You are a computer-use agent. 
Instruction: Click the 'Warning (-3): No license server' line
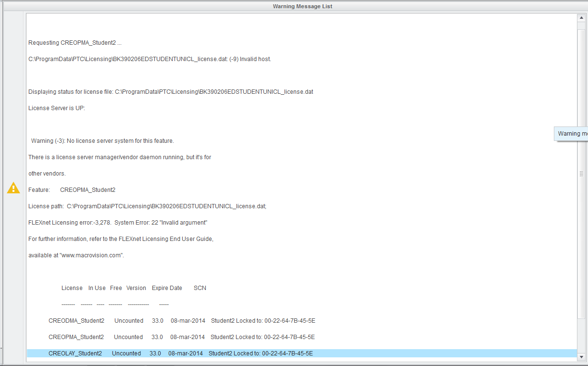102,141
